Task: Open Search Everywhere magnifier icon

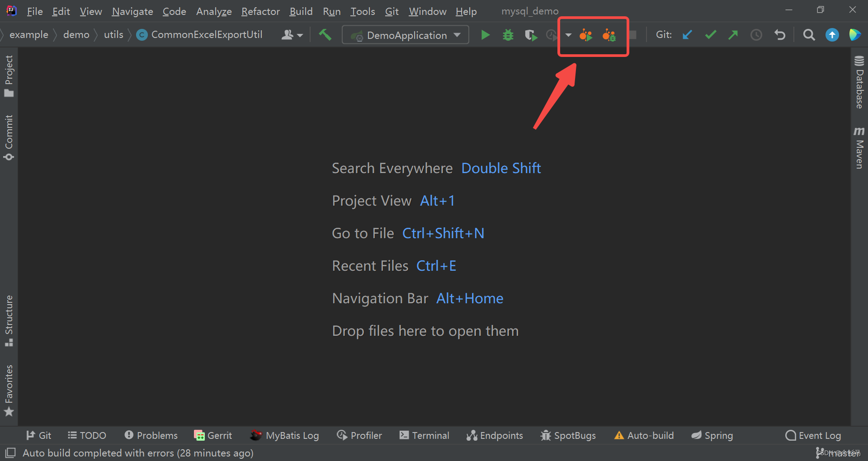Action: coord(809,35)
